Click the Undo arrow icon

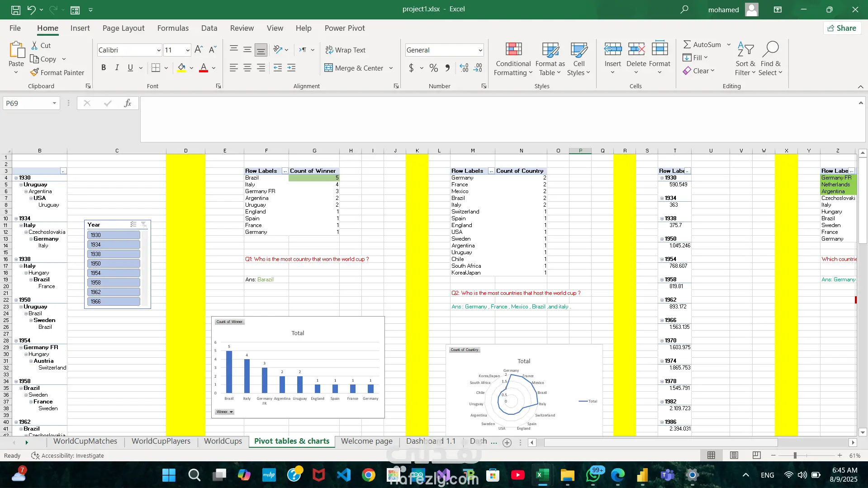click(31, 9)
